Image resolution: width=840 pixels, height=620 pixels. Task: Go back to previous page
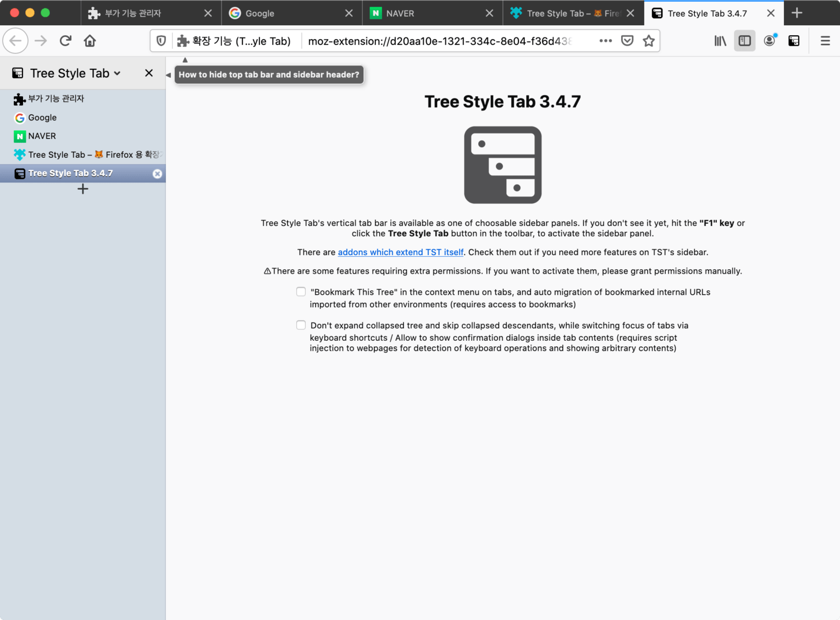point(16,41)
